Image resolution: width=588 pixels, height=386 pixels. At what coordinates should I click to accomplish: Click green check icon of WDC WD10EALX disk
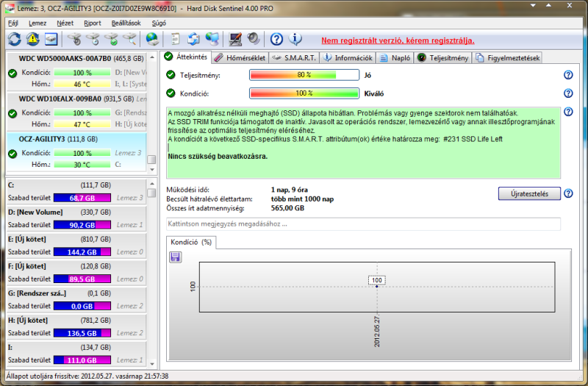click(12, 113)
